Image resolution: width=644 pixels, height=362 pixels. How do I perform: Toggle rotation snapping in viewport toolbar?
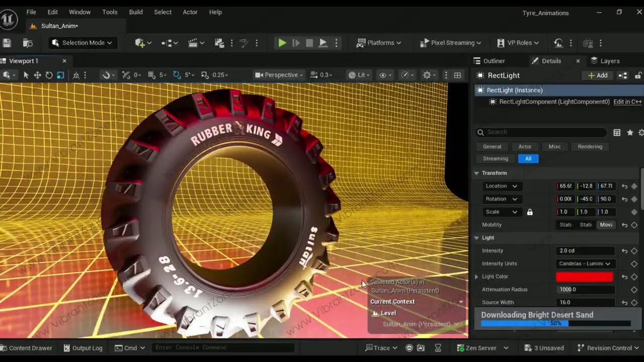coord(177,75)
